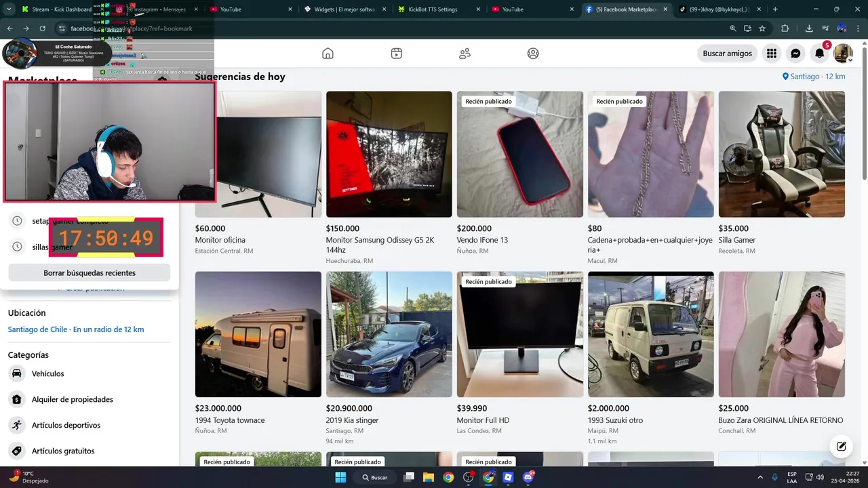The height and width of the screenshot is (488, 868).
Task: Go forward in the browser
Action: (x=26, y=28)
